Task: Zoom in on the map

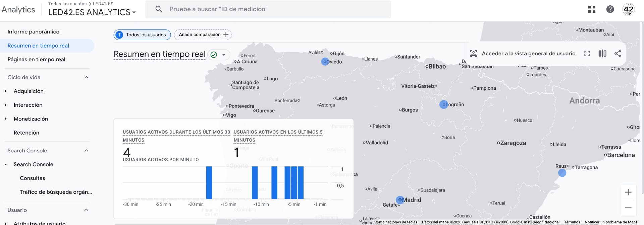Action: point(628,192)
